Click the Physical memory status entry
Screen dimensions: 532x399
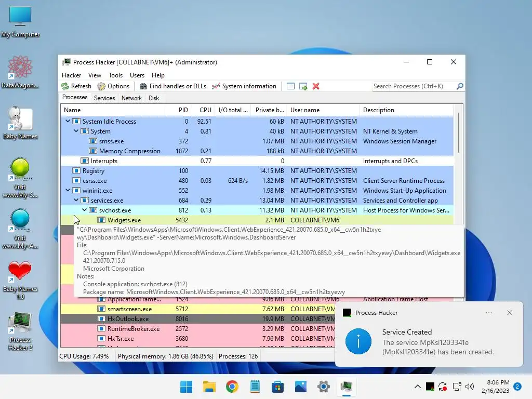pos(166,356)
